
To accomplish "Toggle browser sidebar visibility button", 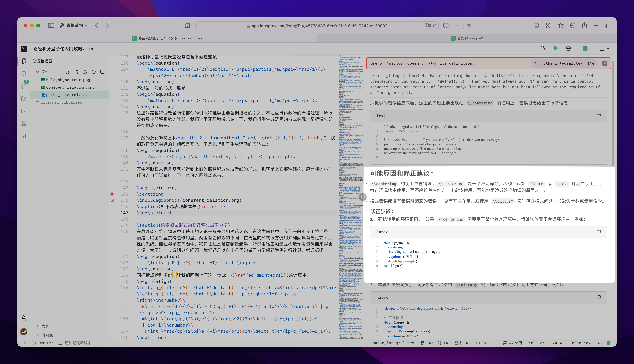I will (x=51, y=26).
